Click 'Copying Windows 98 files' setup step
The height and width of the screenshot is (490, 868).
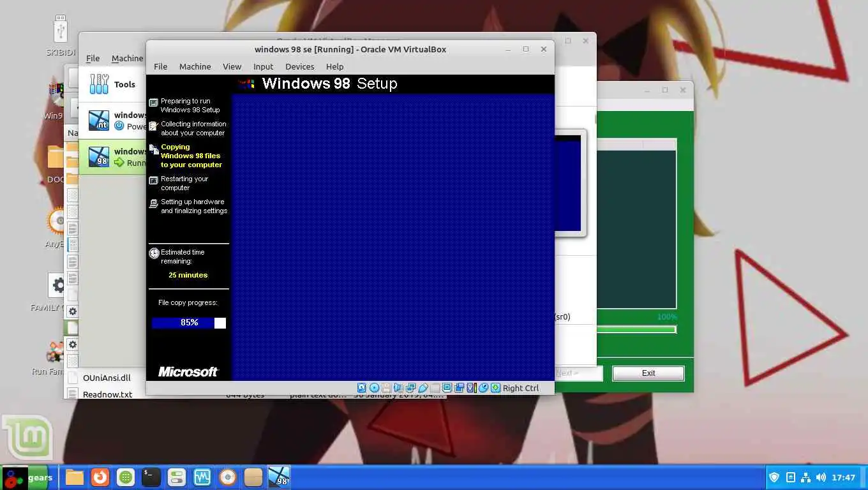(191, 156)
